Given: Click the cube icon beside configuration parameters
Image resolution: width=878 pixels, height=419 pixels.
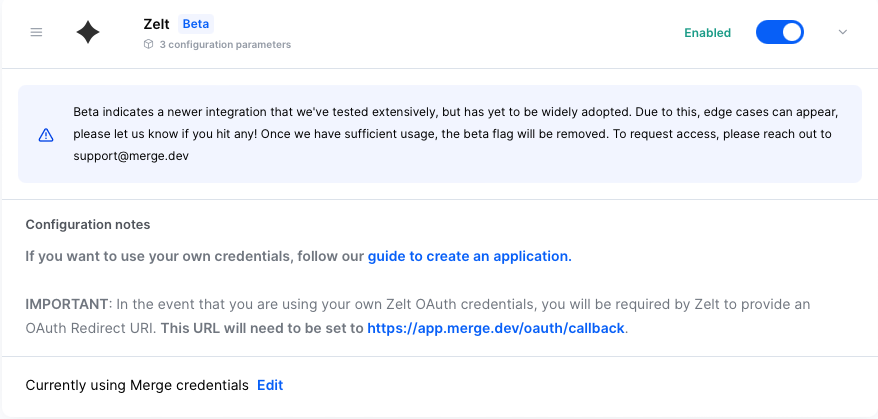Looking at the screenshot, I should click(148, 44).
